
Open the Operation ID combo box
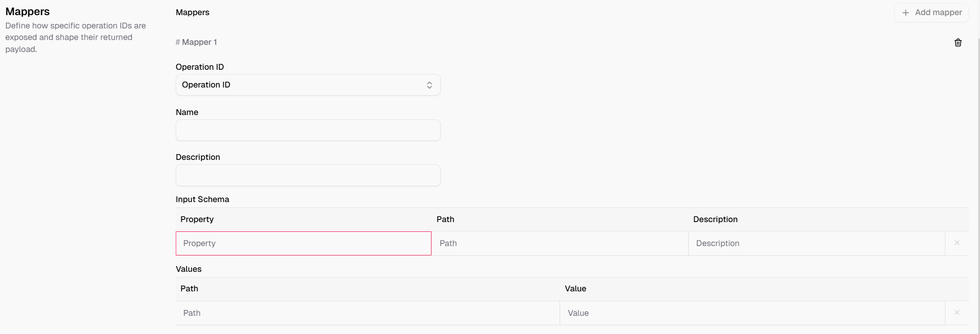308,85
